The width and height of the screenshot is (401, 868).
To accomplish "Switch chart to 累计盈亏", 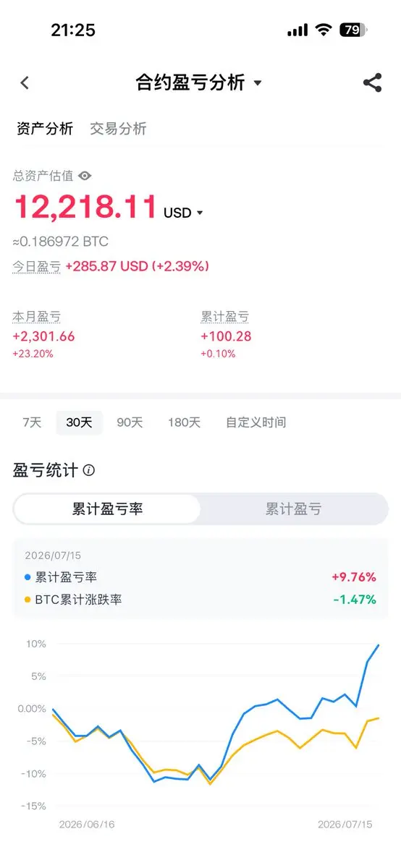I will click(x=293, y=509).
